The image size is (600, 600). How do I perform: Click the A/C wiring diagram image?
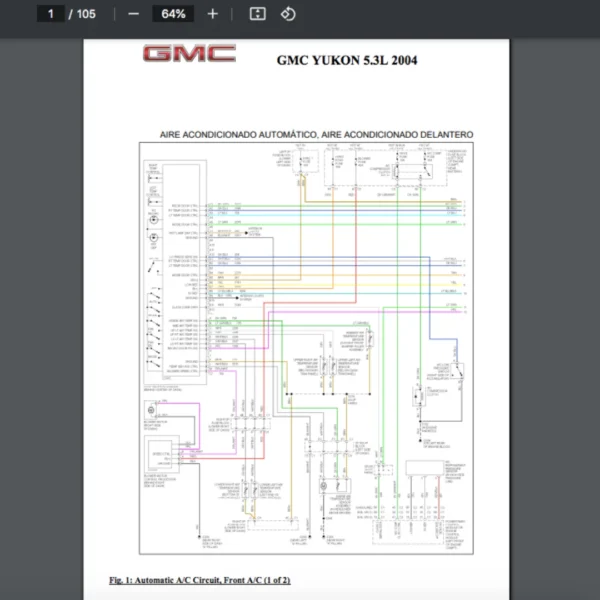306,348
